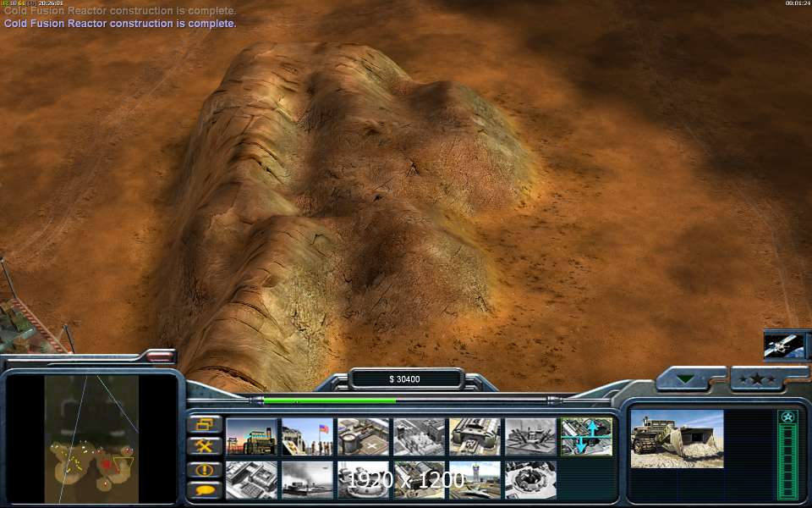
Task: Click the 00:01:24 timer text
Action: [798, 3]
